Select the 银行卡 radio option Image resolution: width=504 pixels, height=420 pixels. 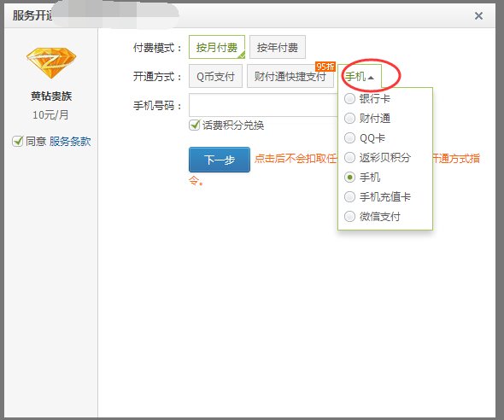click(349, 98)
